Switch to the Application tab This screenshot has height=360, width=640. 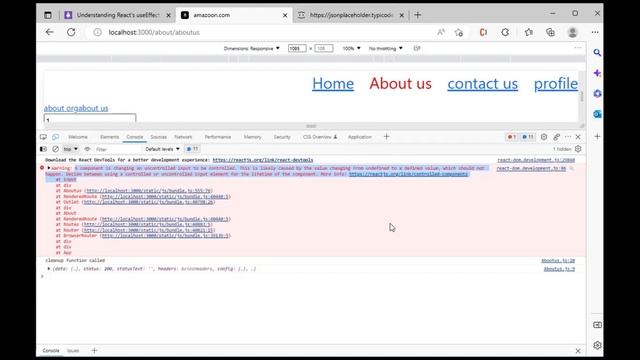[x=360, y=137]
